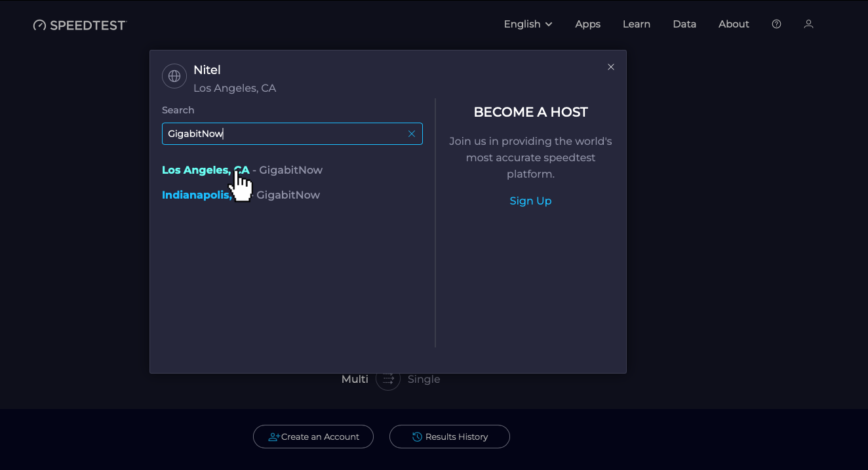868x470 pixels.
Task: Click the Los Angeles, CA subtitle under Nitel
Action: (235, 88)
